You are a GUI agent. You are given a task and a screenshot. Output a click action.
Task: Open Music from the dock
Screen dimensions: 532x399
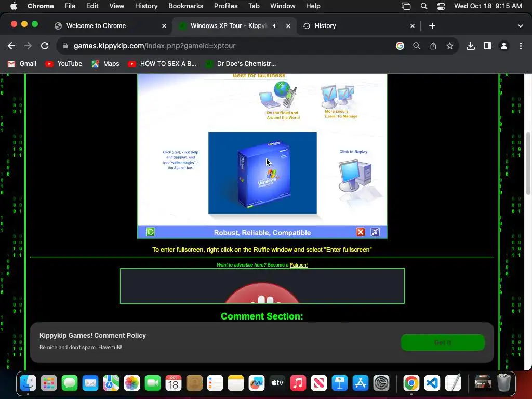[298, 383]
